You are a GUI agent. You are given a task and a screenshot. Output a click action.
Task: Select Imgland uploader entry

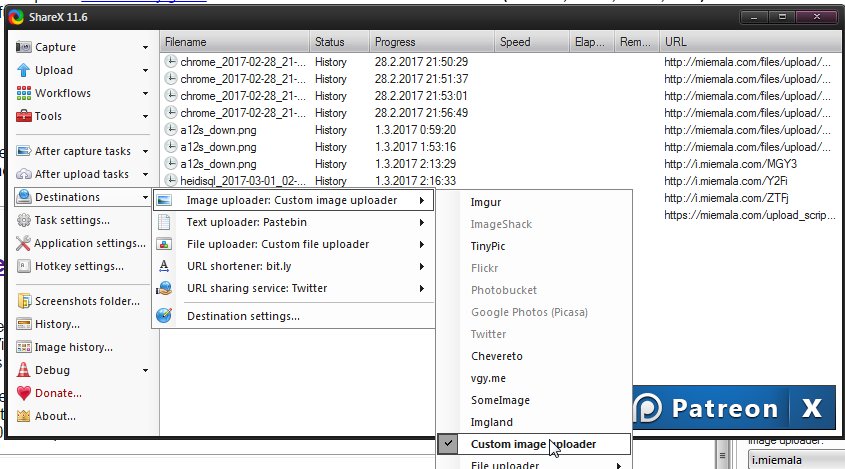[491, 422]
